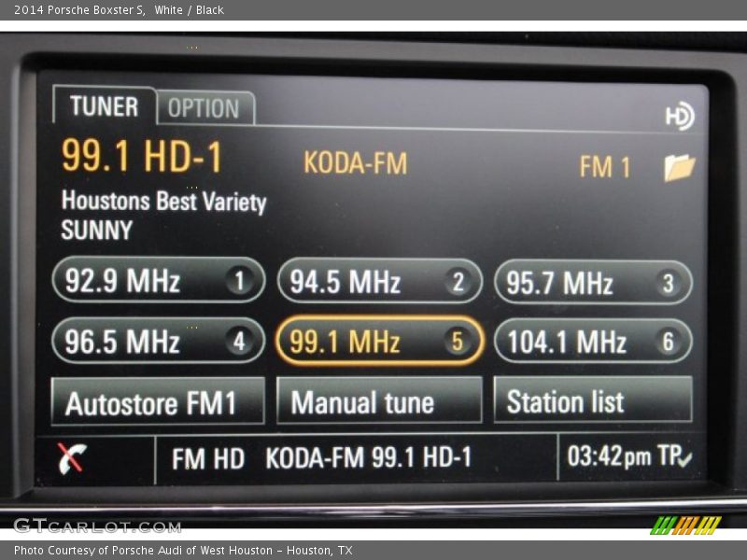Image resolution: width=747 pixels, height=560 pixels.
Task: Tap the FM 1 band label
Action: click(605, 167)
